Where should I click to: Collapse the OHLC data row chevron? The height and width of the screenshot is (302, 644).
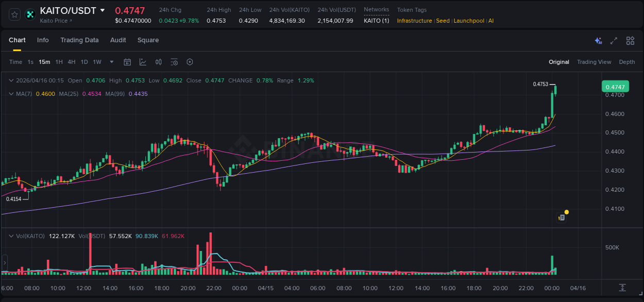[10, 80]
